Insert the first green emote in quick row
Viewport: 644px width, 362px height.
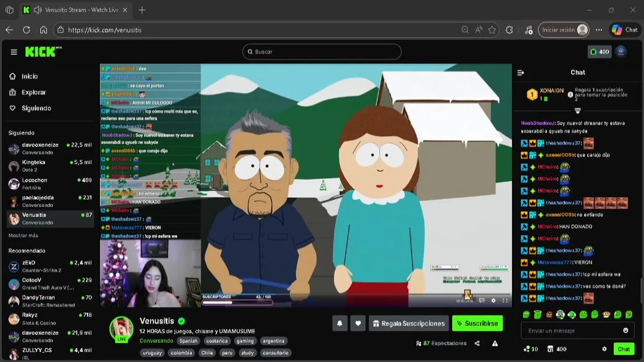click(x=526, y=315)
